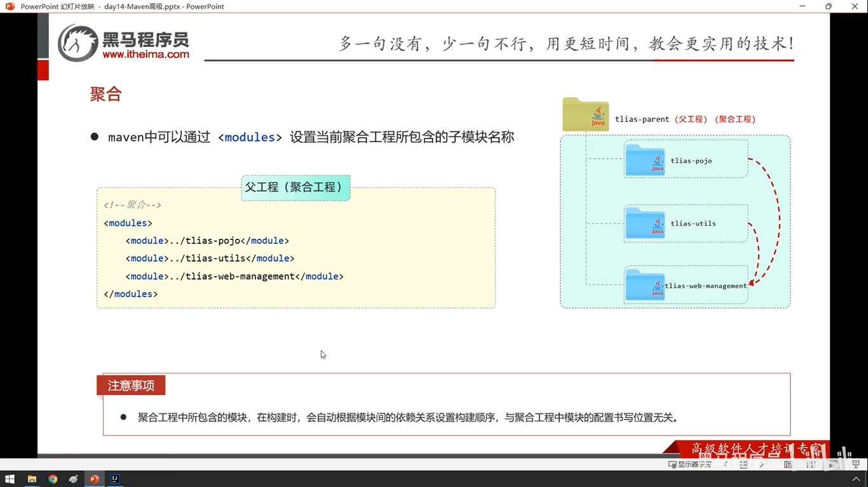The width and height of the screenshot is (868, 487).
Task: Switch to PowerPoint on the taskbar
Action: 94,479
